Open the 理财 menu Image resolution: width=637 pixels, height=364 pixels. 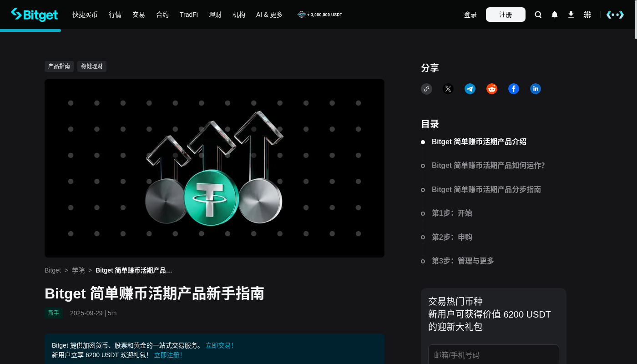(x=215, y=15)
